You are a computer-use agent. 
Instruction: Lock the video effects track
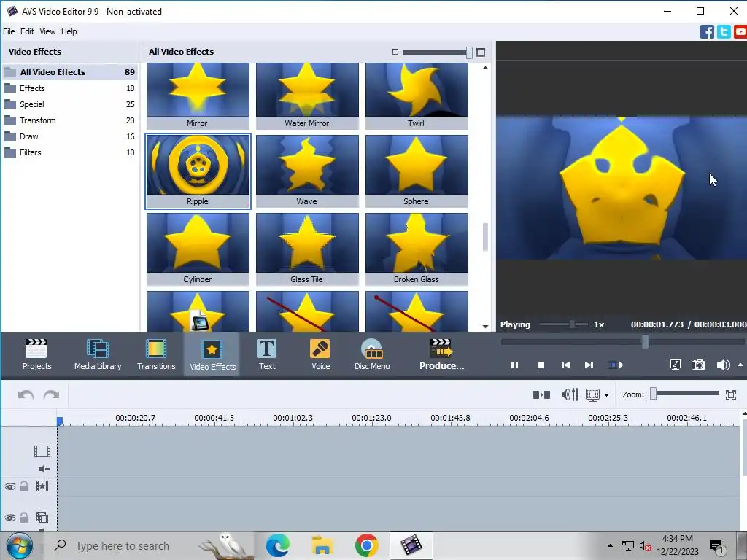pos(24,486)
